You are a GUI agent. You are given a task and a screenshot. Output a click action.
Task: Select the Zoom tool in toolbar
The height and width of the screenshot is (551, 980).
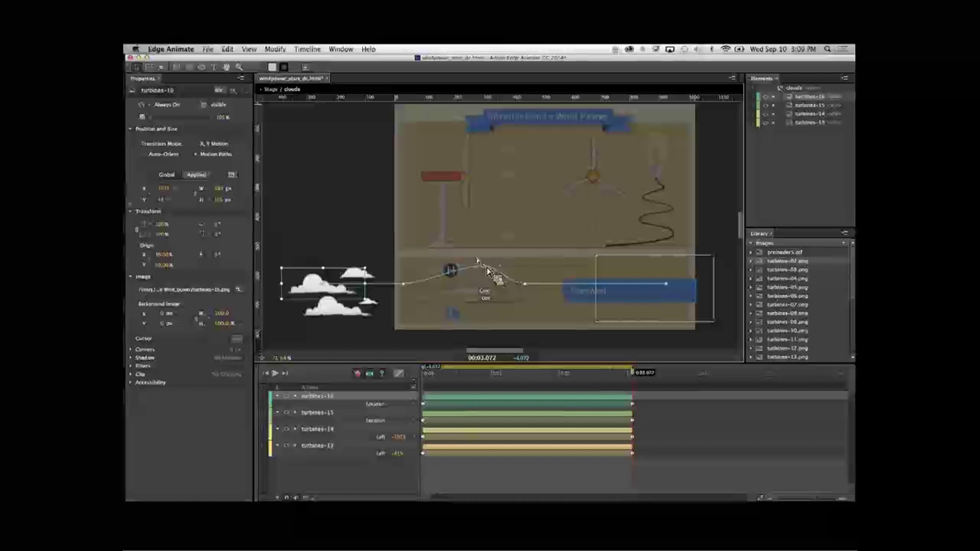[239, 67]
